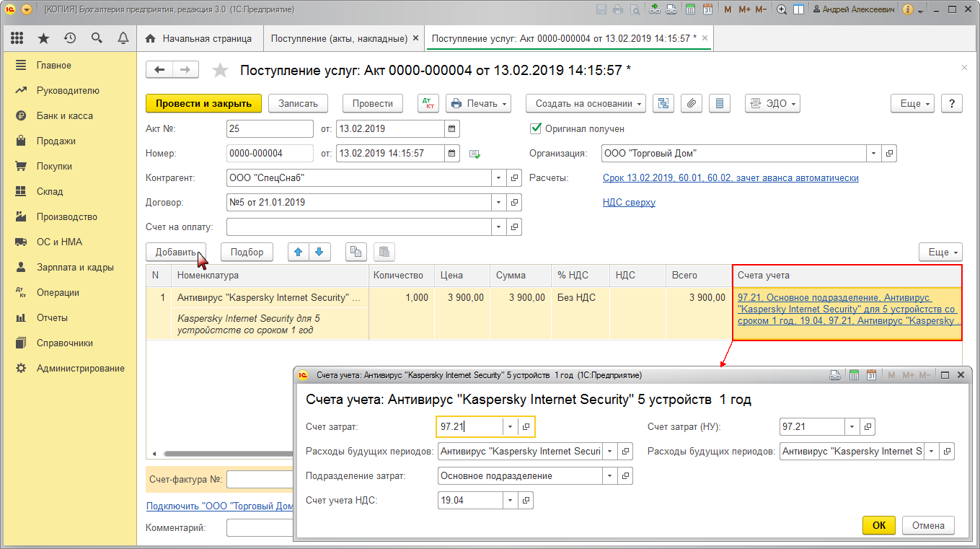Image resolution: width=980 pixels, height=549 pixels.
Task: Expand Счет учета НДС dropdown
Action: (x=510, y=500)
